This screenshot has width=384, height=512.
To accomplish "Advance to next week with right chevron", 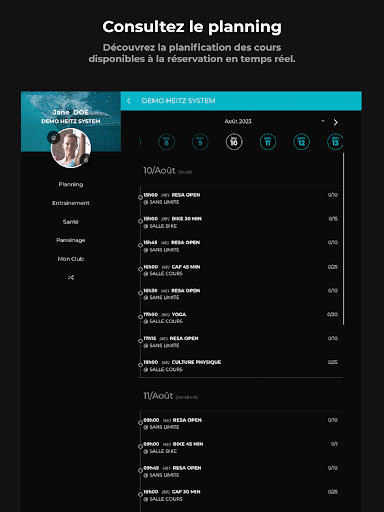I will click(x=336, y=122).
